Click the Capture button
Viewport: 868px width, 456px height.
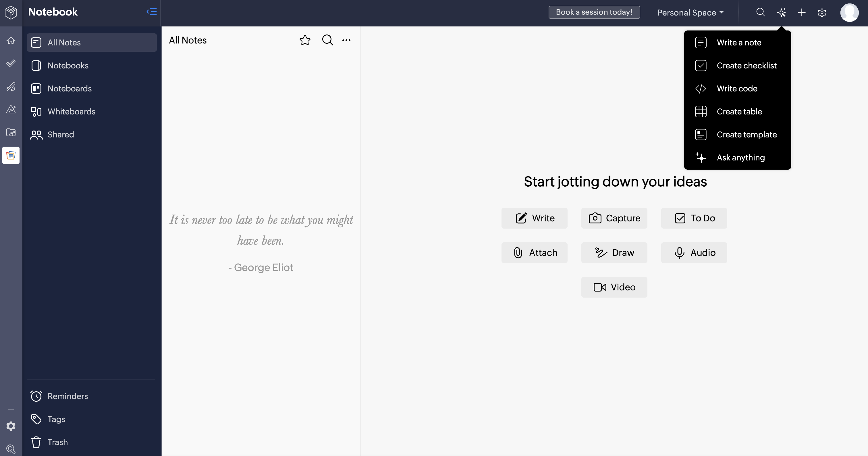pos(614,218)
